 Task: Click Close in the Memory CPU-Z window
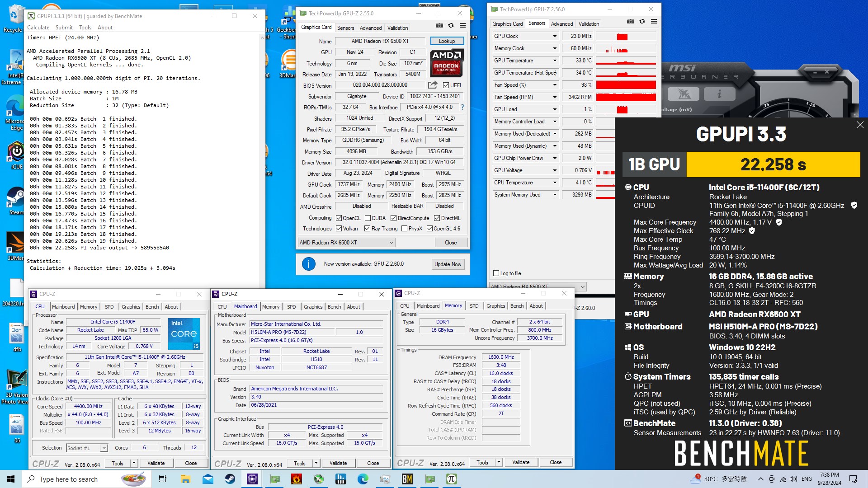pos(556,462)
